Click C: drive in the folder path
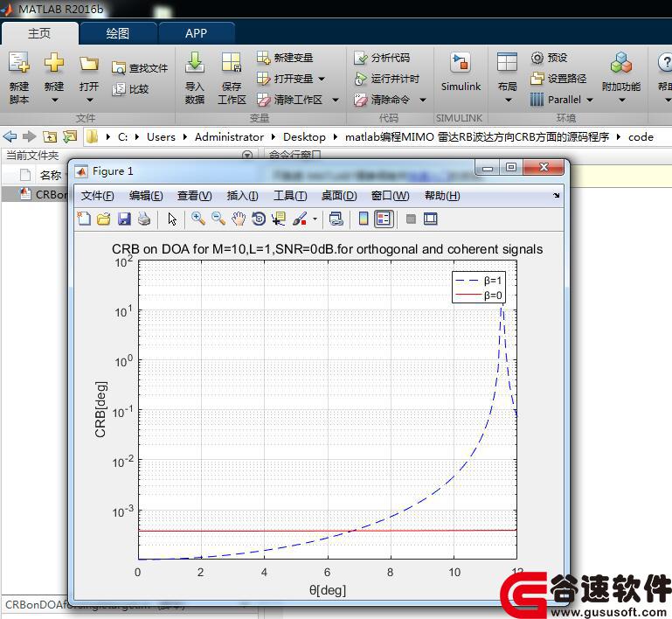672x619 pixels. pyautogui.click(x=123, y=136)
